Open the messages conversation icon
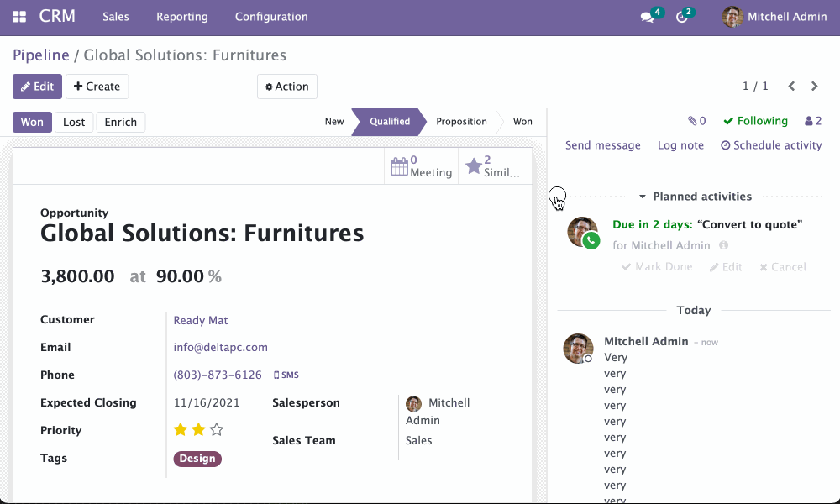Image resolution: width=840 pixels, height=504 pixels. (x=647, y=16)
